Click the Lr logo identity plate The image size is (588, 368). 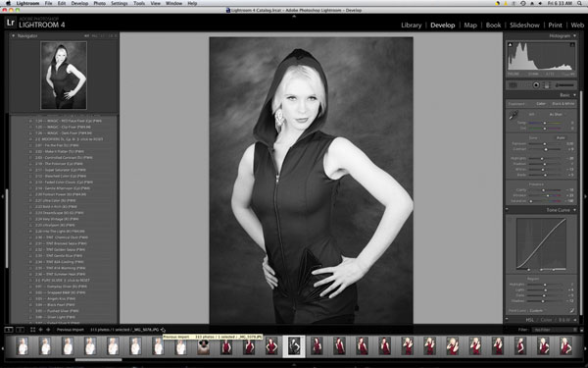click(11, 23)
